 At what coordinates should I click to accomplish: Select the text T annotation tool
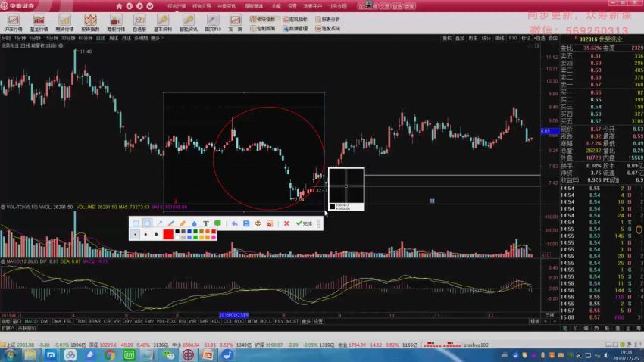click(206, 223)
